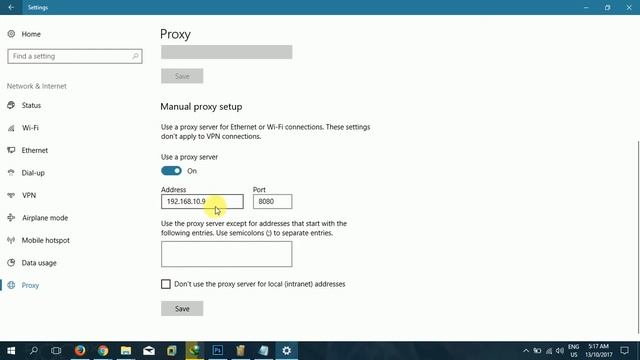640x360 pixels.
Task: Click the greyed-out Save button above
Action: [x=182, y=76]
